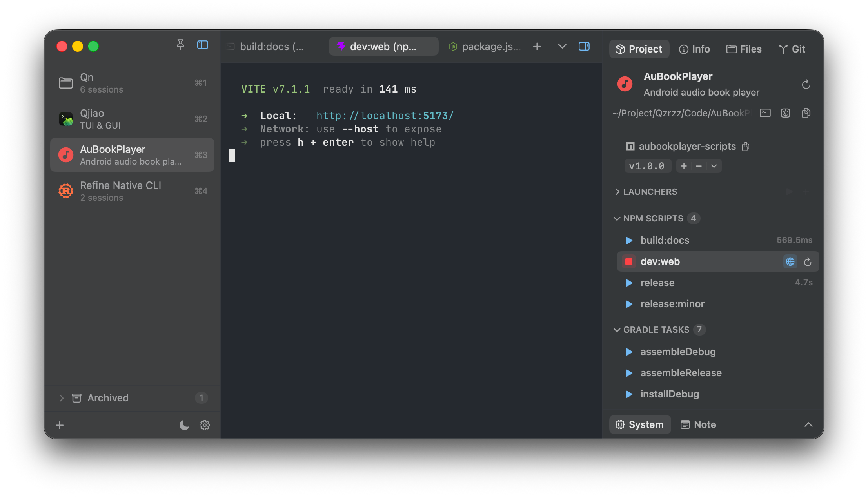Open the localhost:5173 link
This screenshot has height=497, width=868.
pos(385,116)
